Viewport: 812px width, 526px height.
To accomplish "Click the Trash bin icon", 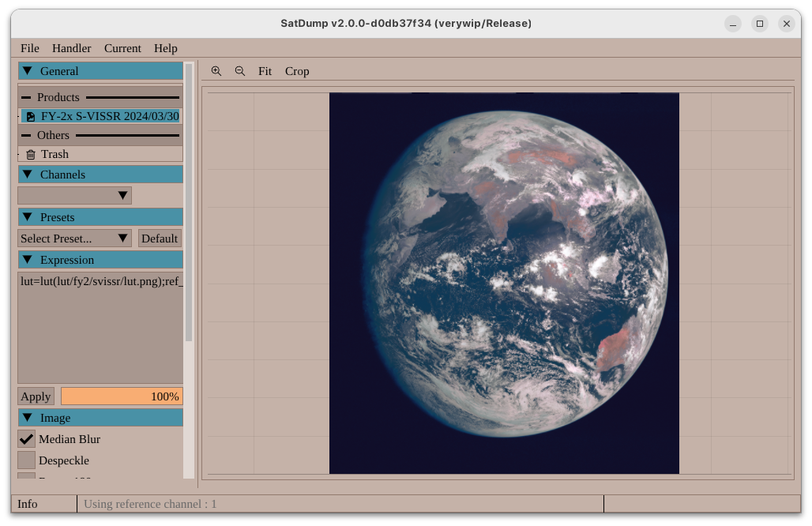I will 31,155.
